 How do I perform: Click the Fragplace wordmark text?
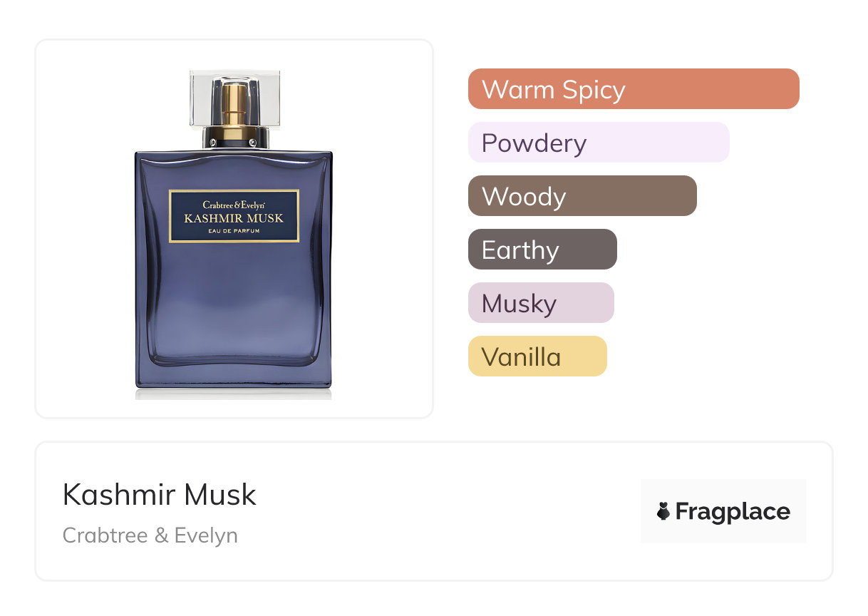pyautogui.click(x=733, y=511)
